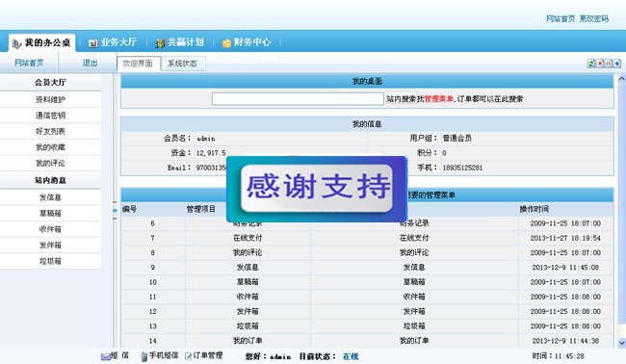
Task: Click timestamp 2013-11-27 18:19:54
Action: 565,238
